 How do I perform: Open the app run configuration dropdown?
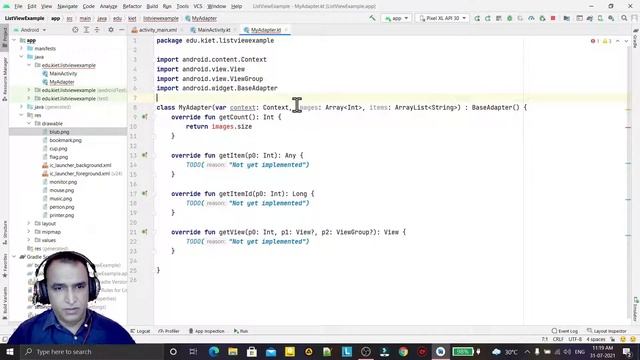pos(396,18)
